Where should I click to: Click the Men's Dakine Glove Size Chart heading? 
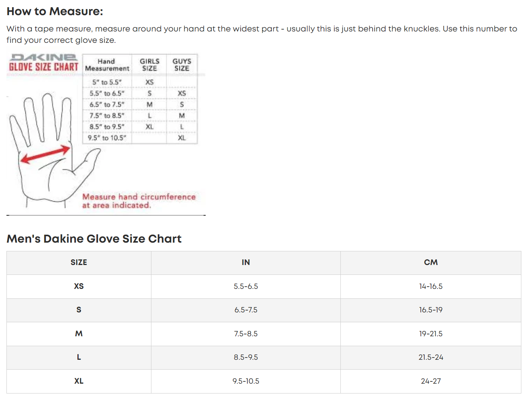pyautogui.click(x=94, y=239)
